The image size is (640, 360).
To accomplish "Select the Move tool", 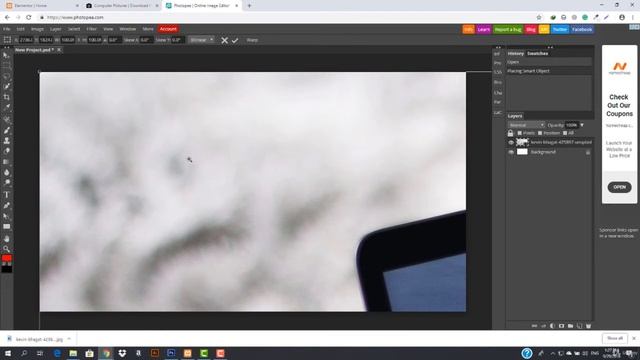I will (x=6, y=55).
